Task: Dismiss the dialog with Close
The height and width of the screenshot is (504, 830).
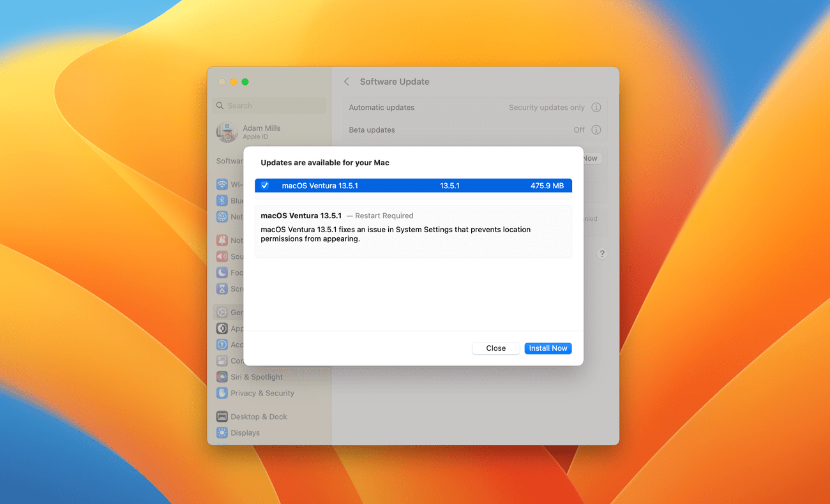Action: 495,348
